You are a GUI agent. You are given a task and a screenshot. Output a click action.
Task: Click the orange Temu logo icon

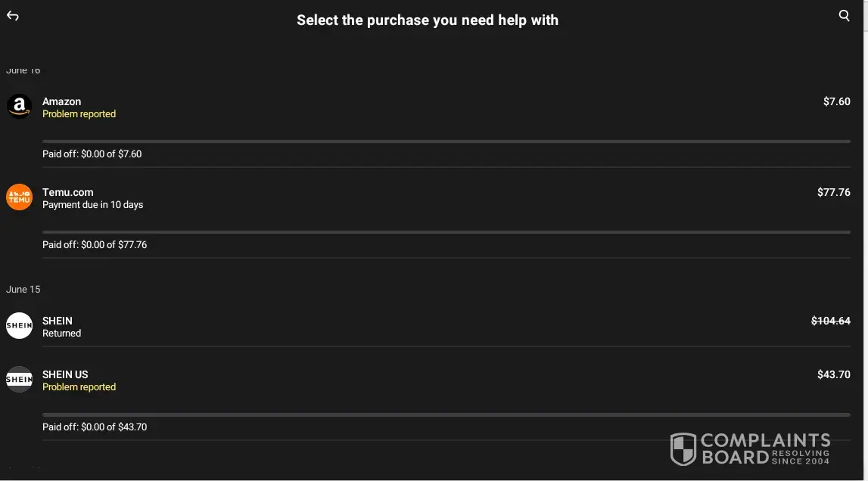19,197
